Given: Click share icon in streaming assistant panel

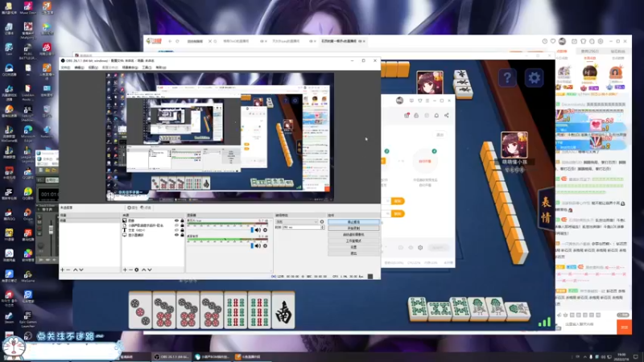Looking at the screenshot, I should tap(447, 115).
